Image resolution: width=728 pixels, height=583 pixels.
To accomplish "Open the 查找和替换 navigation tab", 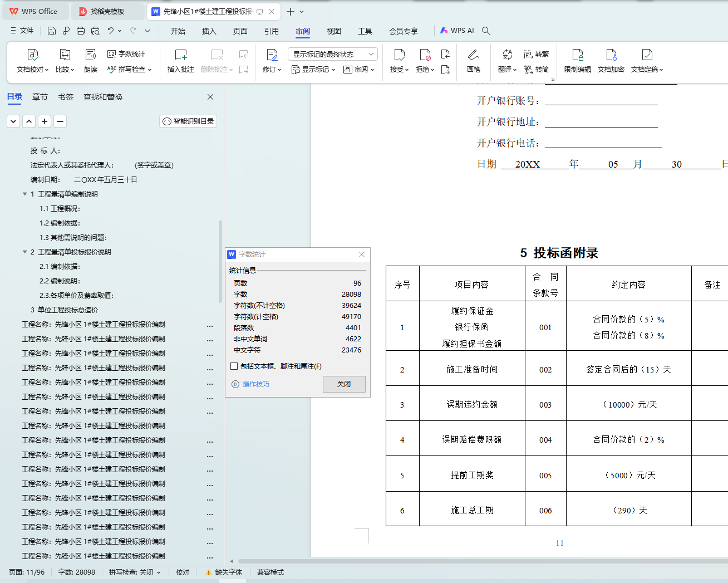I will coord(103,97).
